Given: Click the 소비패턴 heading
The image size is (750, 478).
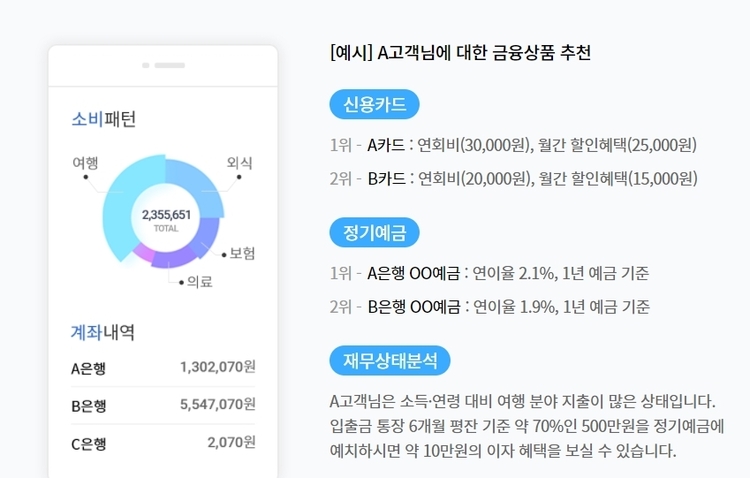Looking at the screenshot, I should 103,119.
